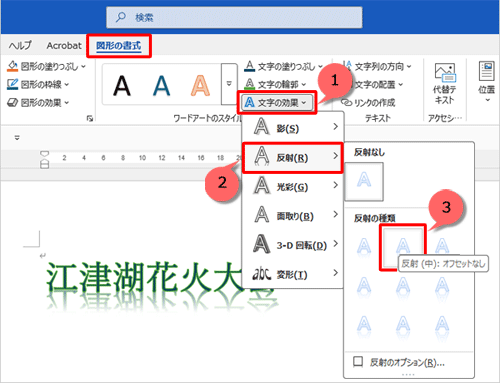
Task: Select first reflection variation in bottom row
Action: coord(364,327)
